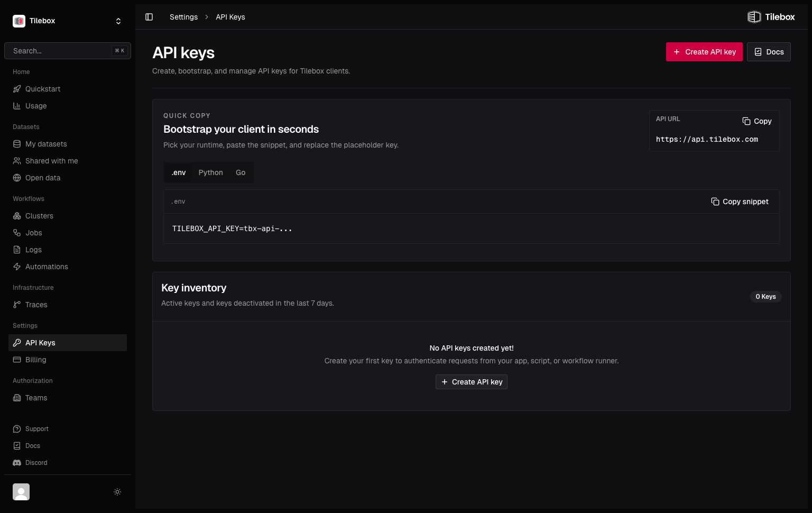Click the API Keys key icon
The image size is (812, 513).
17,343
